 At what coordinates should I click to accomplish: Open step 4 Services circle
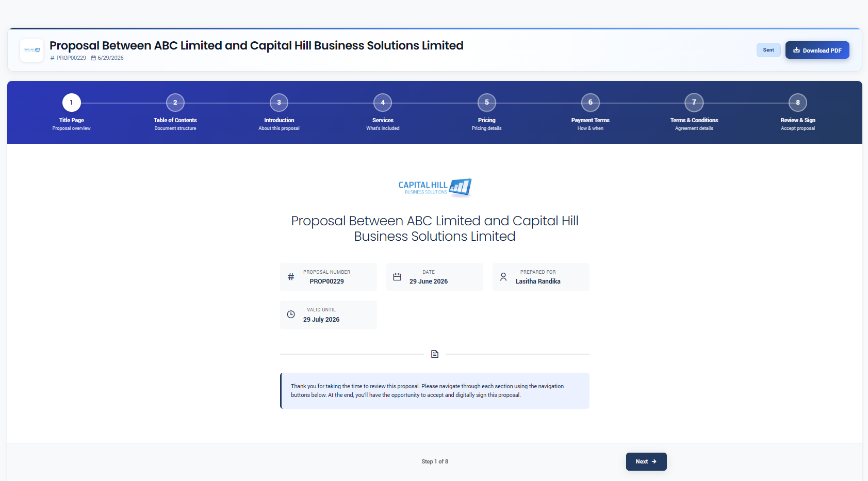[383, 103]
